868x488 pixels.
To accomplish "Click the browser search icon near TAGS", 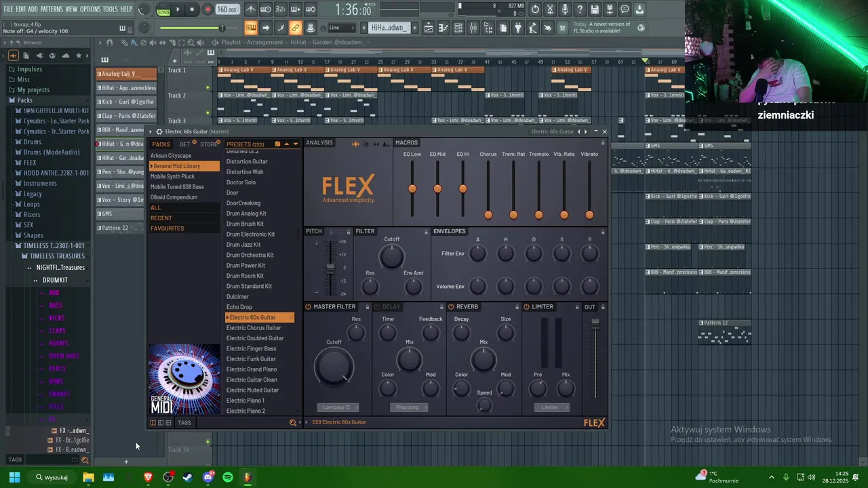I will click(x=85, y=460).
